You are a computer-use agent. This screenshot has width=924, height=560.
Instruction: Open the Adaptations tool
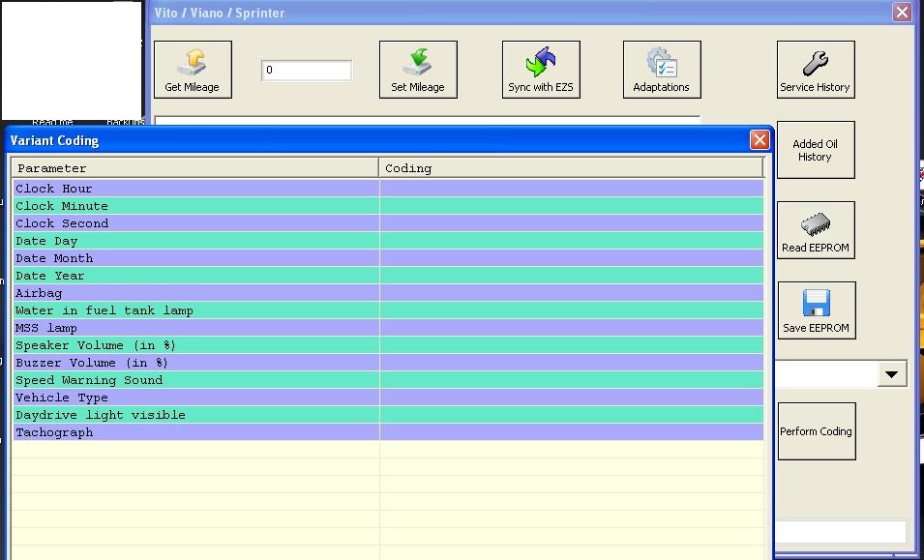(662, 70)
